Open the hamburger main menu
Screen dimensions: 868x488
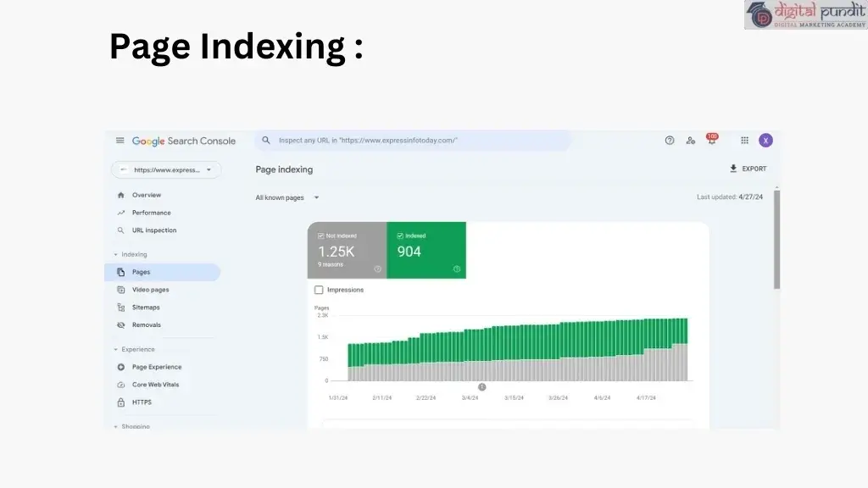click(120, 141)
